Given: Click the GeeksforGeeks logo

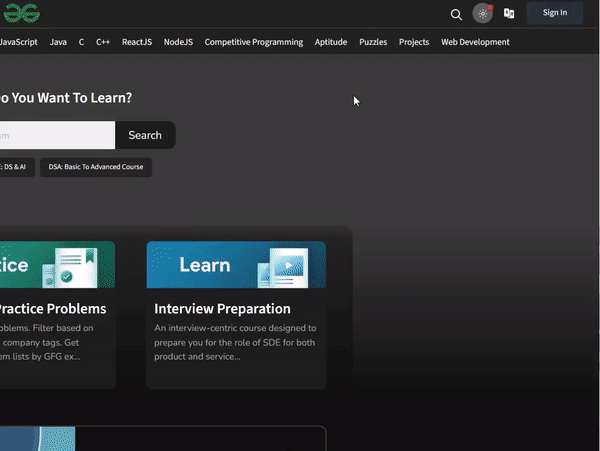Looking at the screenshot, I should click(x=22, y=13).
